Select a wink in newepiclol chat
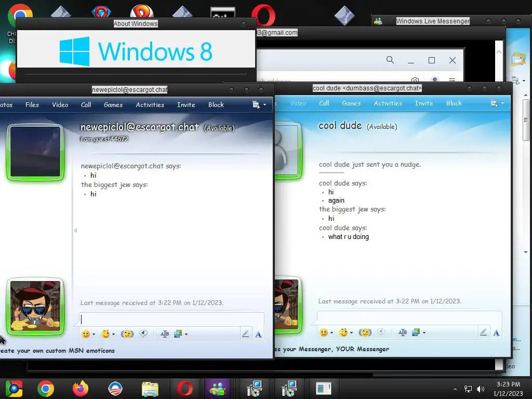532x399 pixels. (x=105, y=334)
